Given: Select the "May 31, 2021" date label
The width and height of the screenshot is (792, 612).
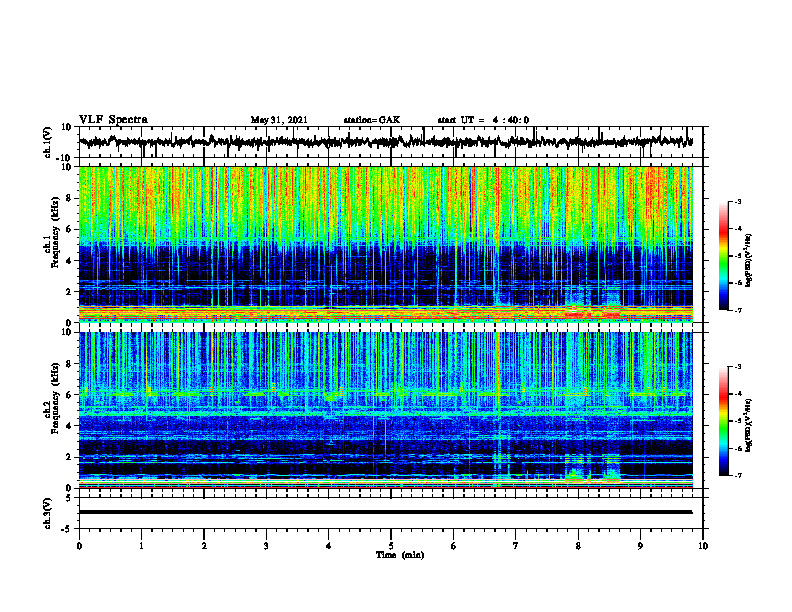Looking at the screenshot, I should [x=279, y=120].
